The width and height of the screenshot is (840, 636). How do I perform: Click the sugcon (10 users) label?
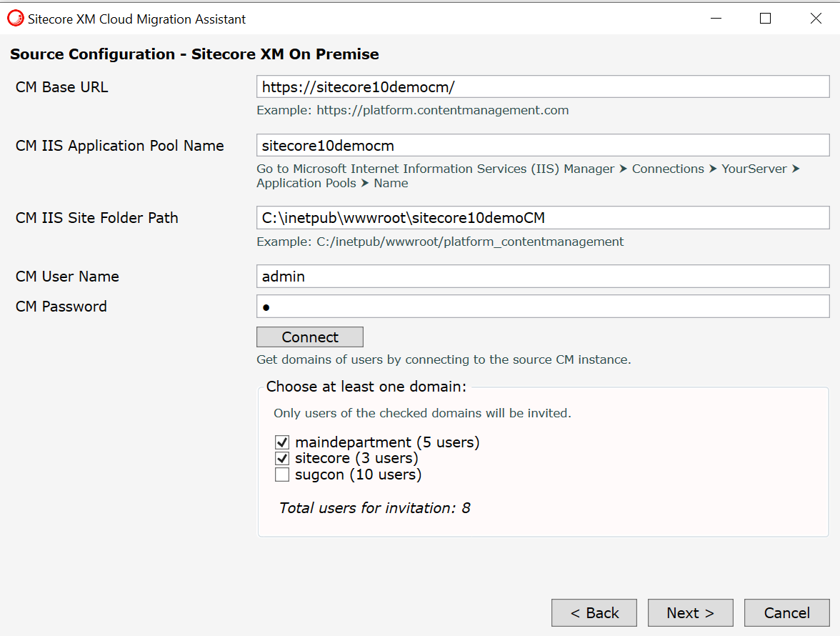pos(358,474)
